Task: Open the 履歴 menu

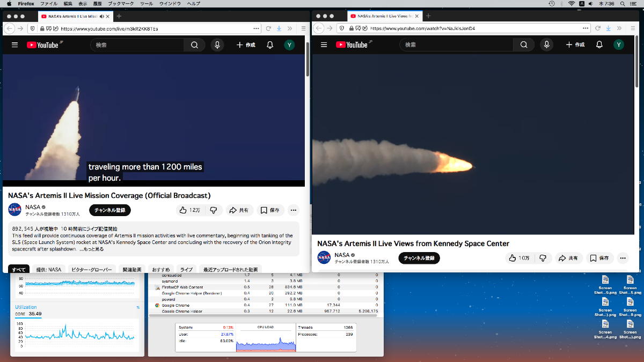Action: (98, 4)
